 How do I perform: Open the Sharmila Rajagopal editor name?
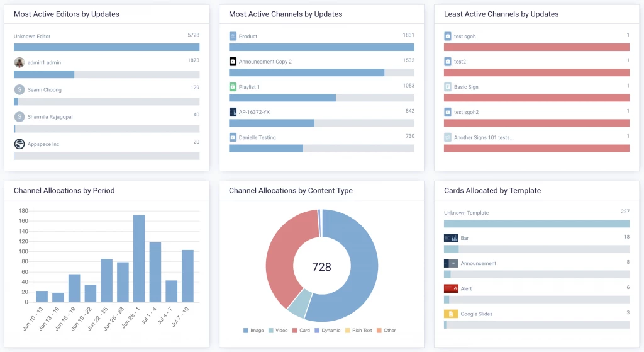[50, 116]
